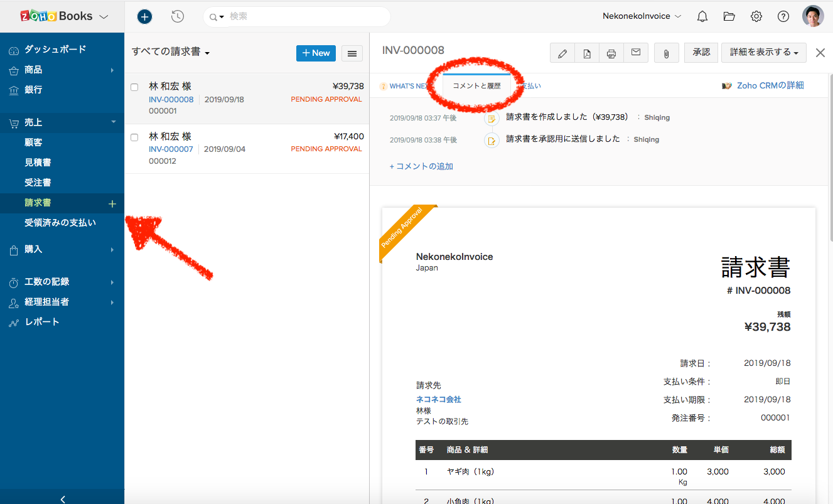Open the すべての請求書 filter dropdown
Screen dimensions: 833x504
click(x=171, y=52)
